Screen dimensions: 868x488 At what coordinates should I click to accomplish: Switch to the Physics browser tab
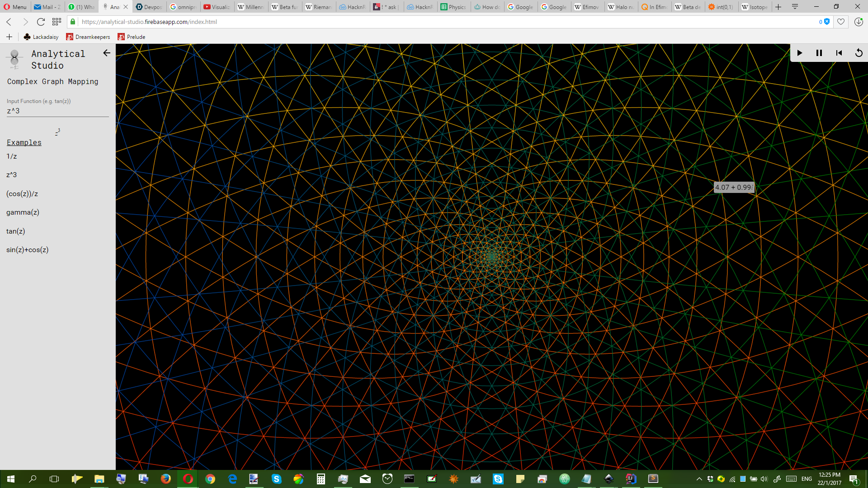tap(453, 7)
